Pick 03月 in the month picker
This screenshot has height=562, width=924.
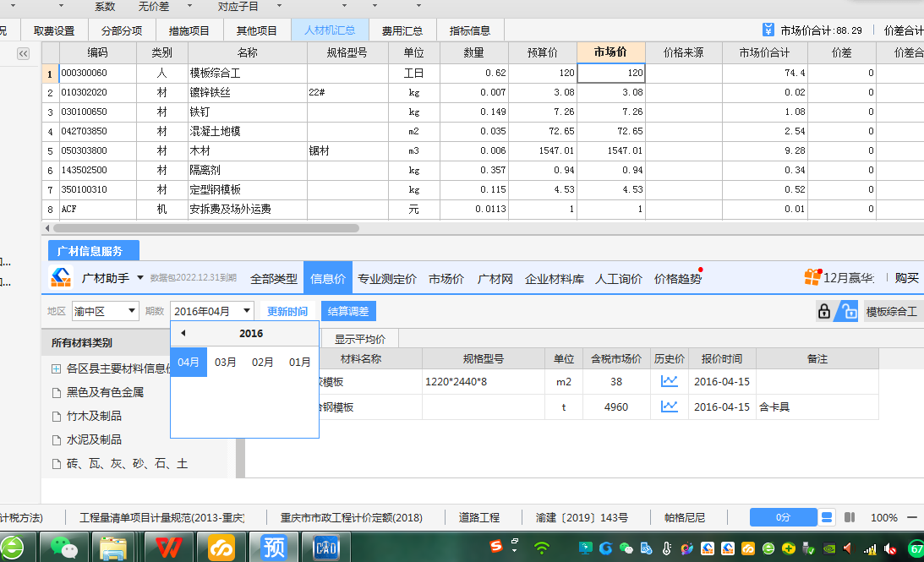coord(226,362)
